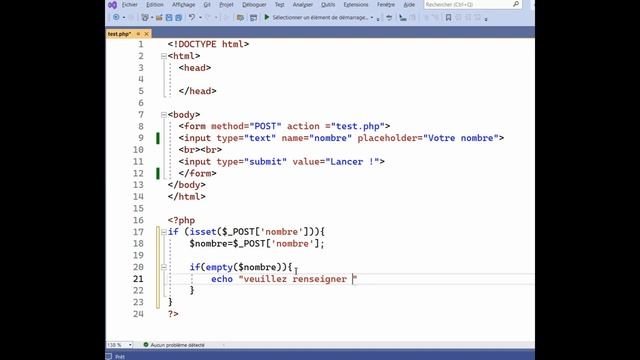Open the Test menu
Image resolution: width=640 pixels, height=360 pixels.
[x=280, y=5]
